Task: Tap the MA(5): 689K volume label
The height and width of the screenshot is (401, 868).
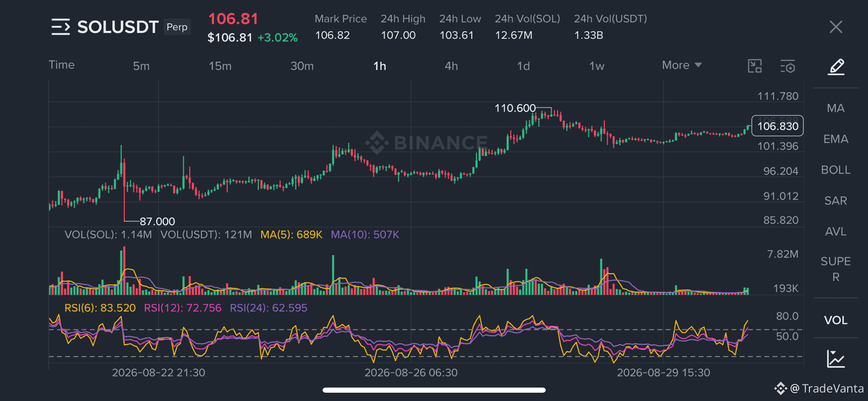Action: (291, 234)
